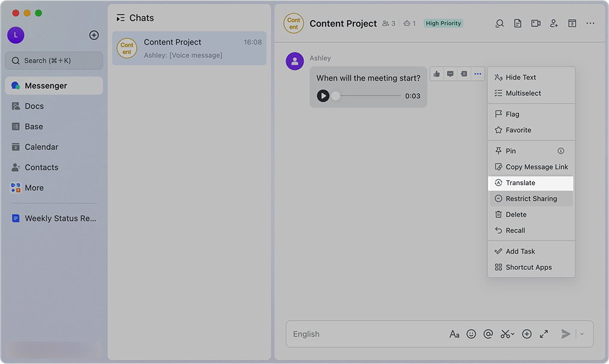The height and width of the screenshot is (364, 609).
Task: Click the mention @ icon
Action: tap(488, 334)
